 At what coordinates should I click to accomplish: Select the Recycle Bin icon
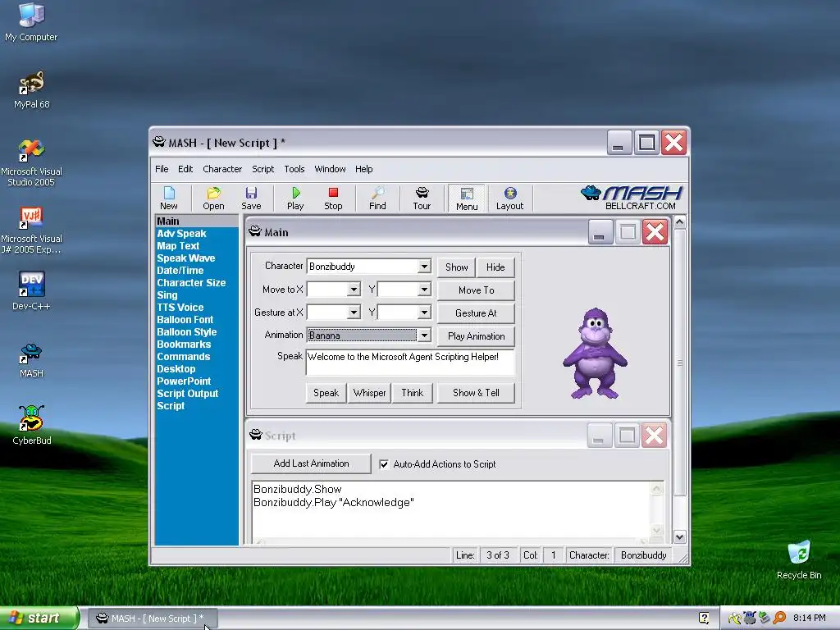(799, 559)
